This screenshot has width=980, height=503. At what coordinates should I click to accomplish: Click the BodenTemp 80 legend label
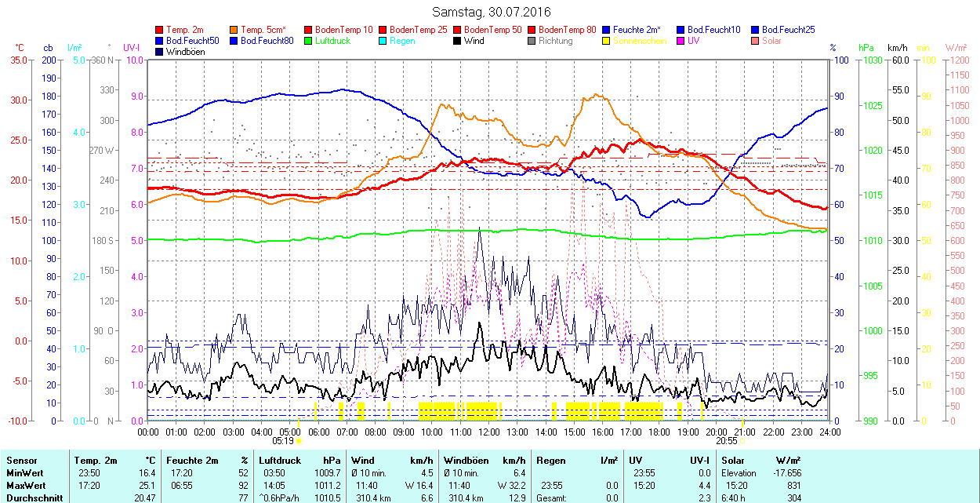567,30
